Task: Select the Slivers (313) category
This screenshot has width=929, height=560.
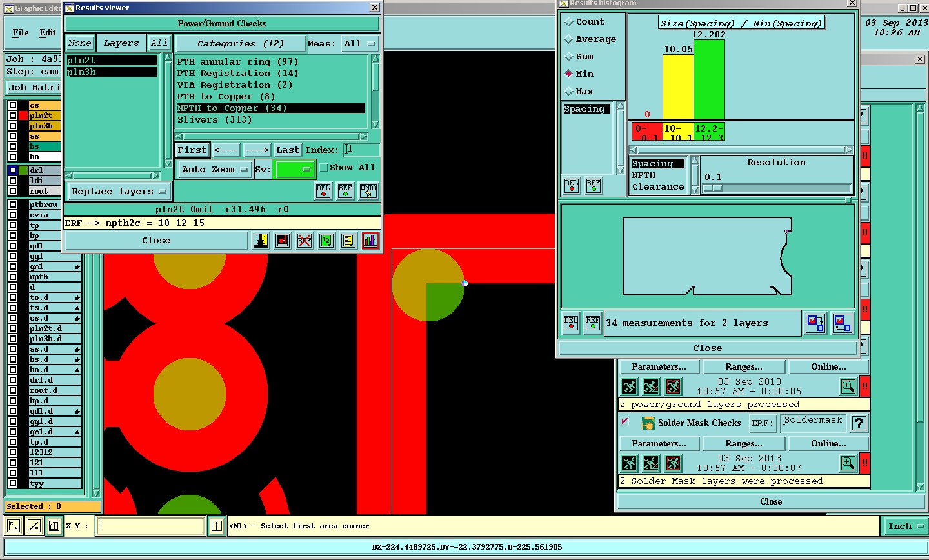Action: tap(215, 120)
